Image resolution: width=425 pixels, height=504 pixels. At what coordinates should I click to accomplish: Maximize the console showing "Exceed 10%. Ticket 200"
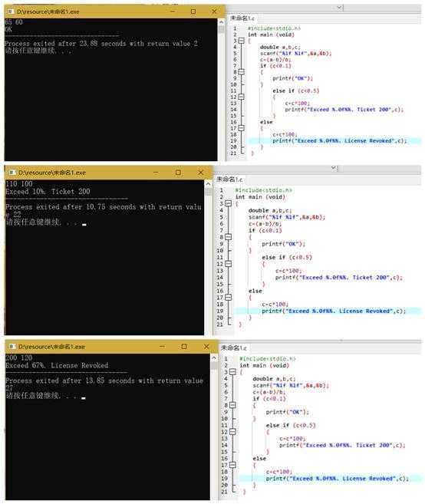pos(178,173)
